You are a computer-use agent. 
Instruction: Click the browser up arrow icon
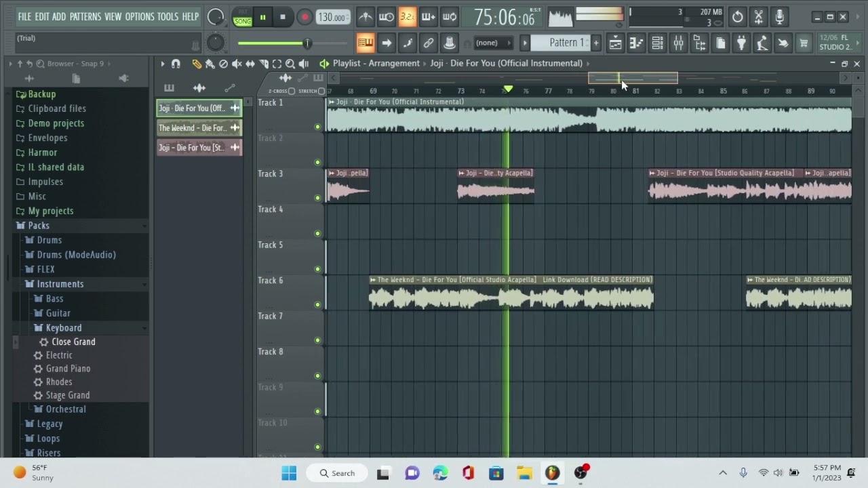click(x=20, y=64)
